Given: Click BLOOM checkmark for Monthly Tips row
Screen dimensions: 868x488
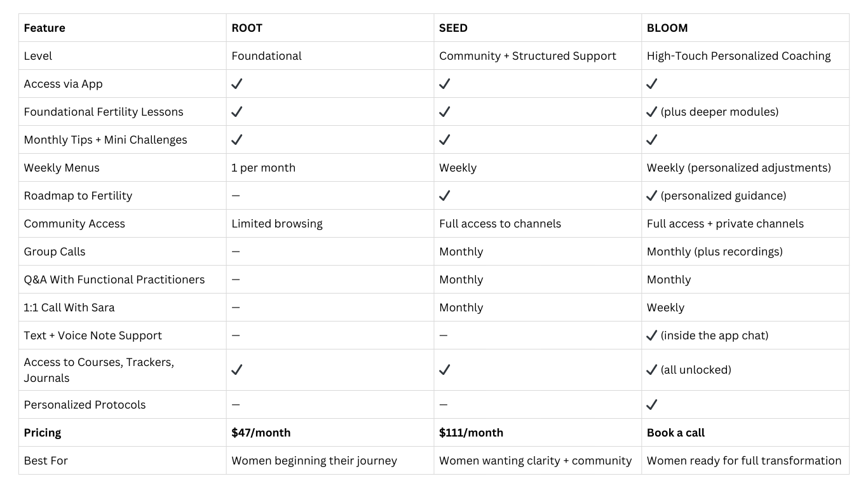Looking at the screenshot, I should [651, 140].
